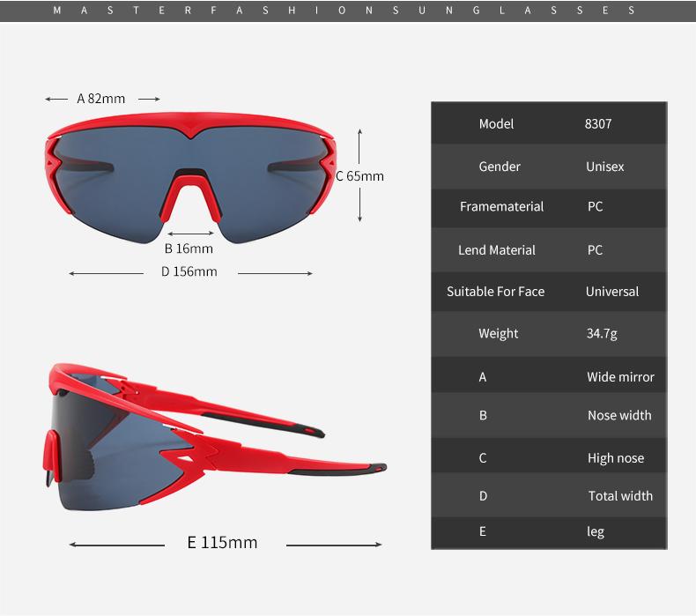Click the 'Lend Material' table cell
Viewport: 696px width, 616px height.
(x=497, y=250)
